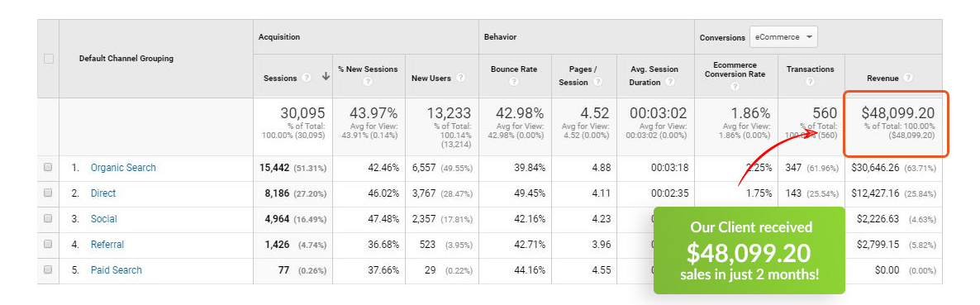The width and height of the screenshot is (980, 305).
Task: Click the help icon next to Revenue
Action: [x=908, y=78]
